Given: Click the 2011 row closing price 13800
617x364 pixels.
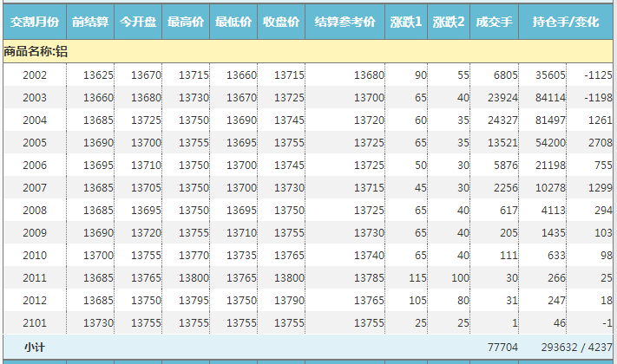Looking at the screenshot, I should coord(289,277).
